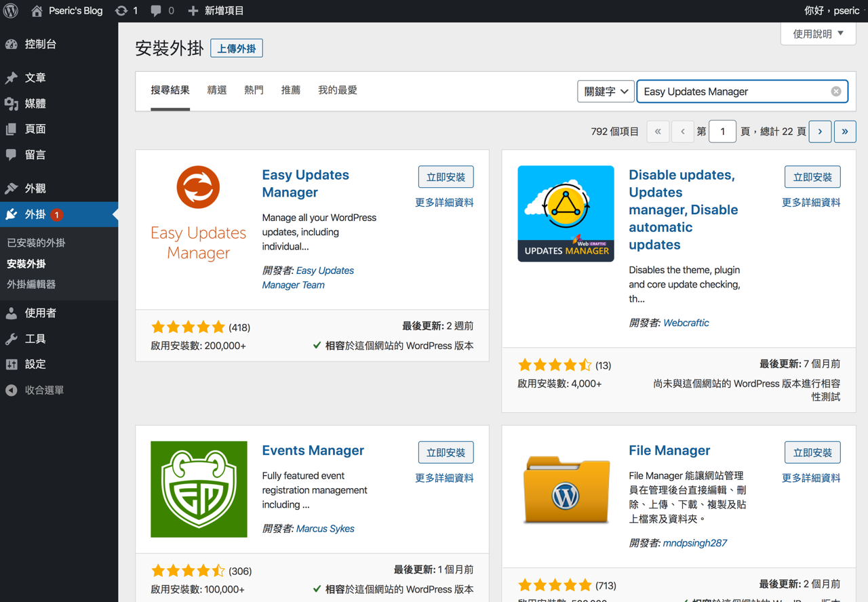The image size is (868, 602).
Task: Click the File Manager folder thumbnail
Action: point(566,489)
